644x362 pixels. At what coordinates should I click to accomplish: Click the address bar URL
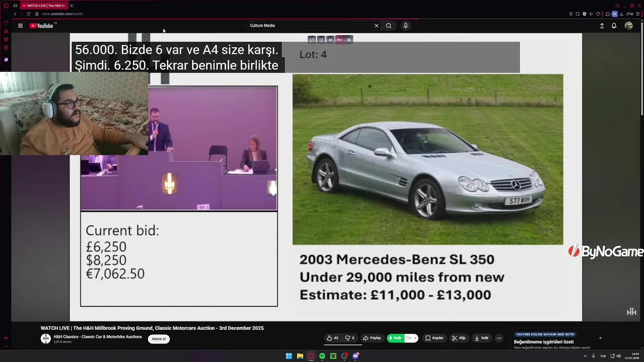tap(62, 14)
